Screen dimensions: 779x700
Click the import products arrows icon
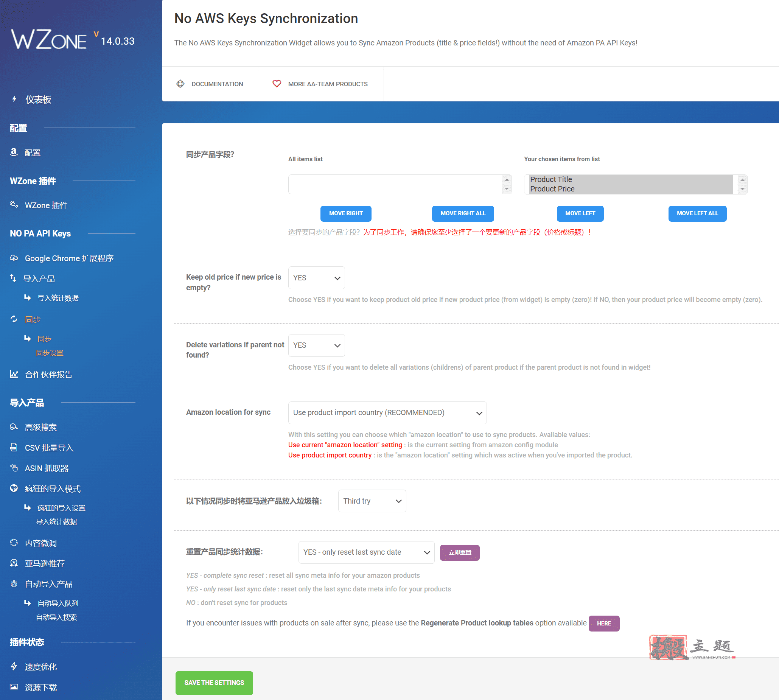pyautogui.click(x=13, y=278)
